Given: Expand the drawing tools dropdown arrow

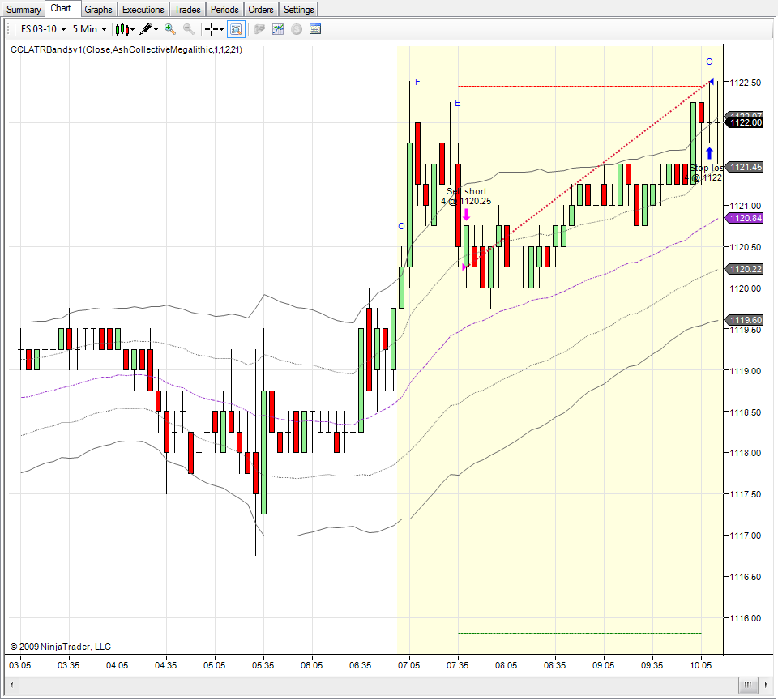Looking at the screenshot, I should click(x=156, y=30).
